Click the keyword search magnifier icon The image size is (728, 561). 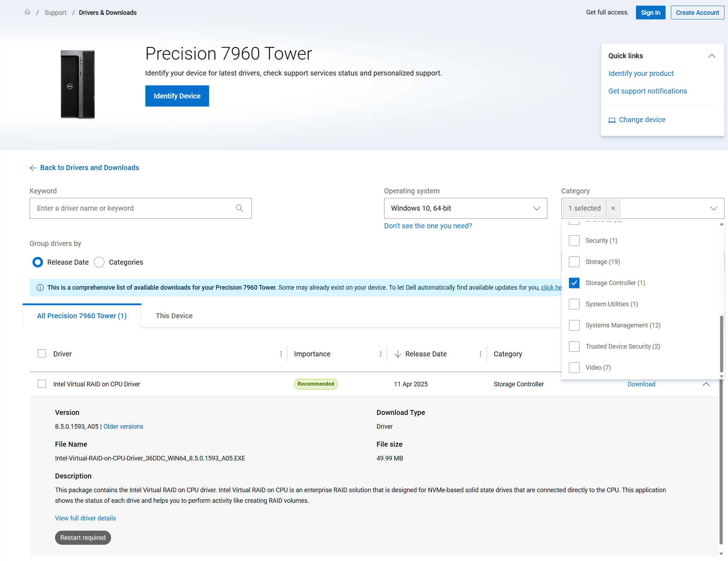click(x=239, y=208)
